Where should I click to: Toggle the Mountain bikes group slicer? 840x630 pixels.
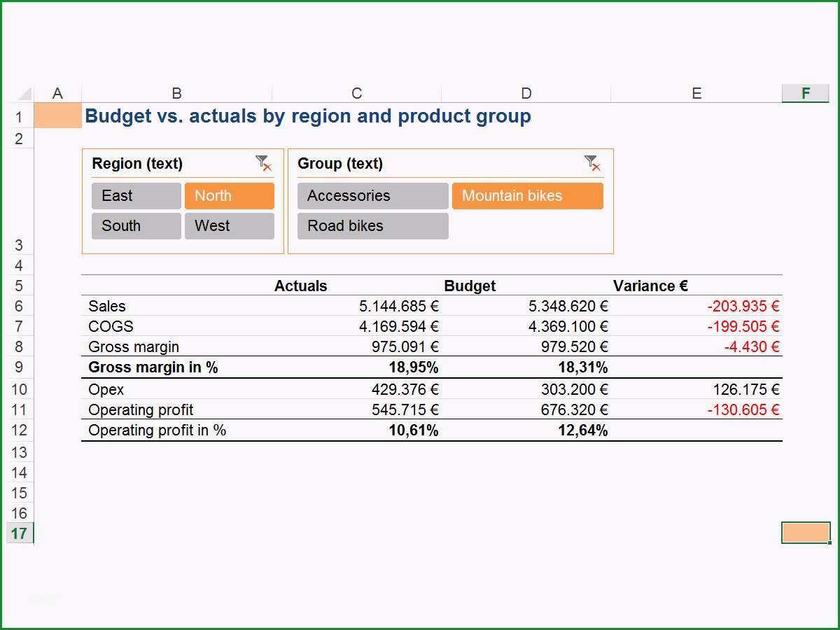528,196
